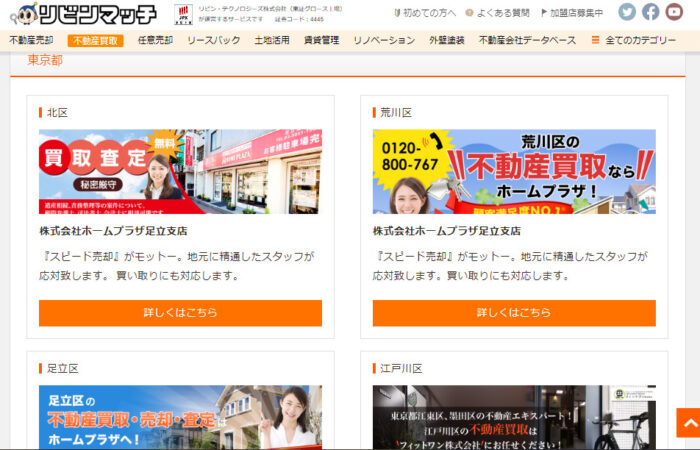Select the リノベーション menu item
Image resolution: width=700 pixels, height=450 pixels.
[384, 40]
